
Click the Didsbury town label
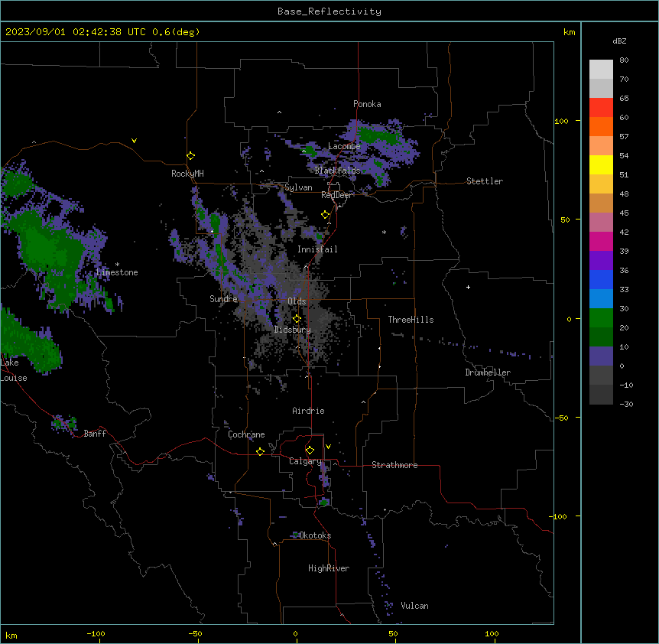pos(293,330)
